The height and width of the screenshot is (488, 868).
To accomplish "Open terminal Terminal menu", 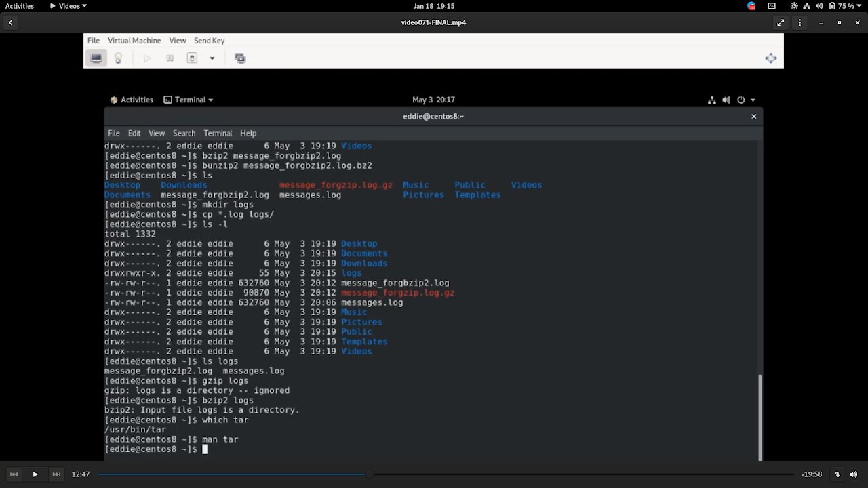I will click(x=218, y=133).
